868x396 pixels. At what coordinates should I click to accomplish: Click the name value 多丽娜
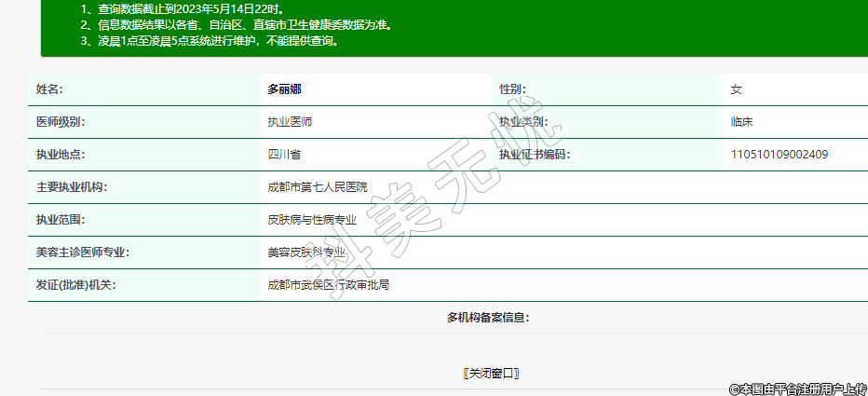pyautogui.click(x=284, y=89)
